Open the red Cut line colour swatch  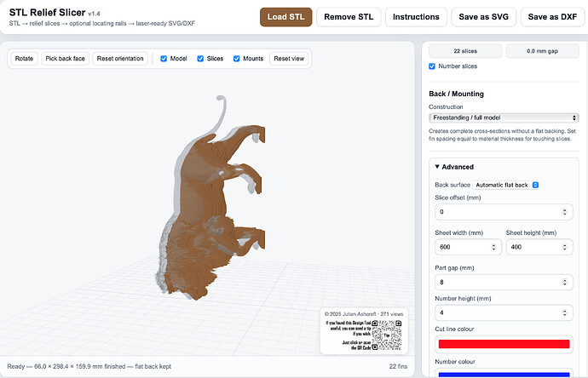point(504,344)
